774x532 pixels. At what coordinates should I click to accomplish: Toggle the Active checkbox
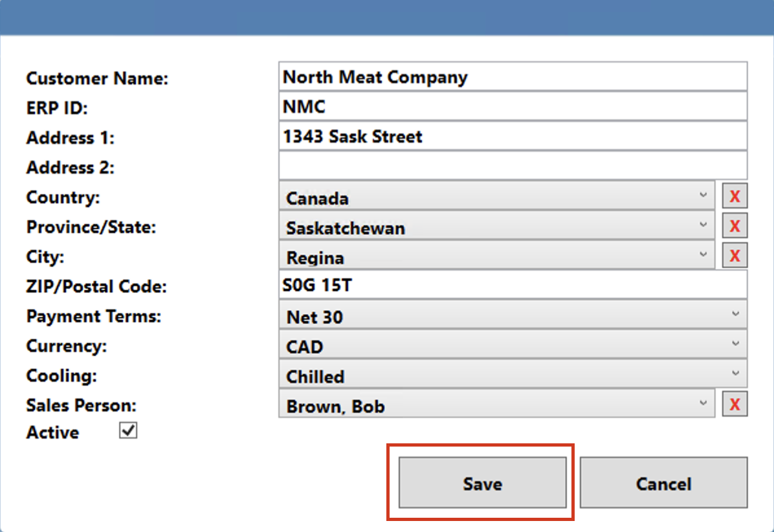pyautogui.click(x=128, y=431)
